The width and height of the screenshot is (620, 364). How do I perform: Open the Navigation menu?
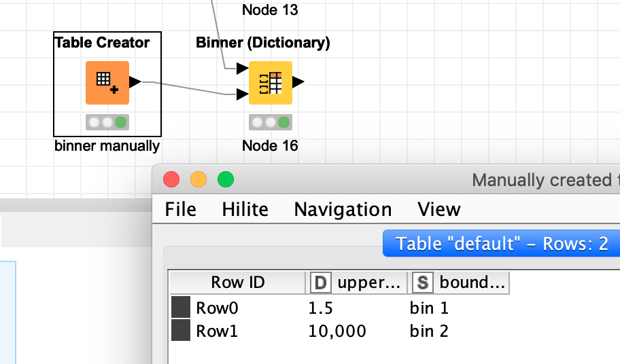tap(343, 209)
